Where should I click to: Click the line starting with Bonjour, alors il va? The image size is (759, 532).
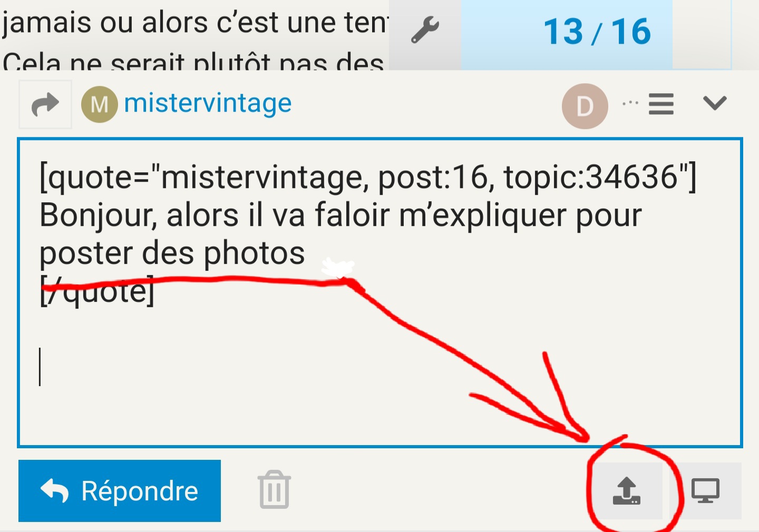pos(340,215)
